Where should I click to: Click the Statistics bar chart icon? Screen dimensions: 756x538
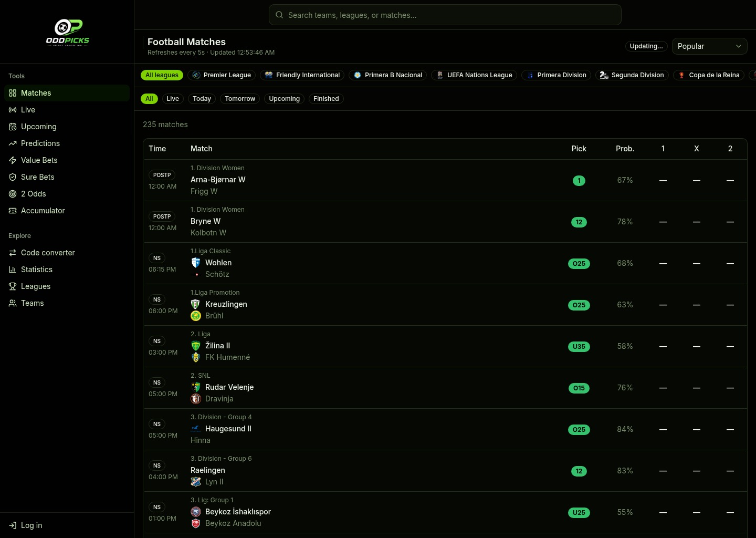(x=13, y=270)
